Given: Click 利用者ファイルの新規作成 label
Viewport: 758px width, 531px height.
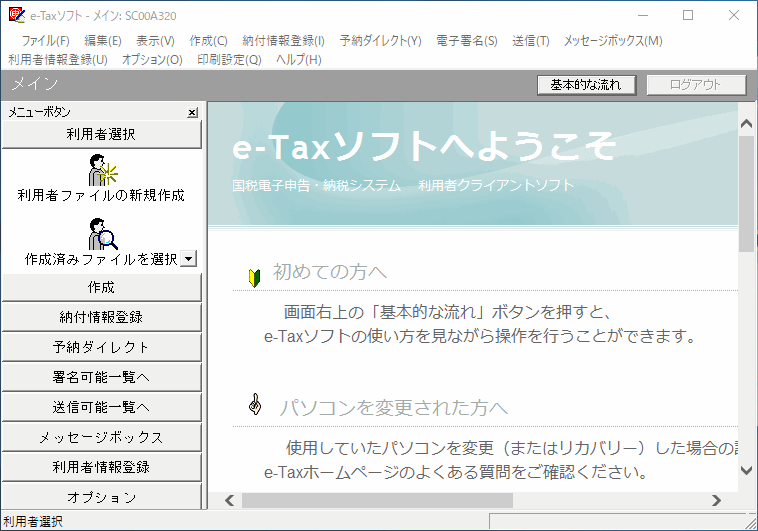Looking at the screenshot, I should coord(101,195).
